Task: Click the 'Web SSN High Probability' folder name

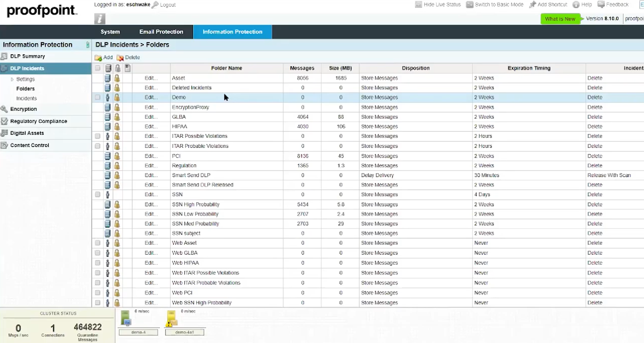Action: [x=202, y=303]
